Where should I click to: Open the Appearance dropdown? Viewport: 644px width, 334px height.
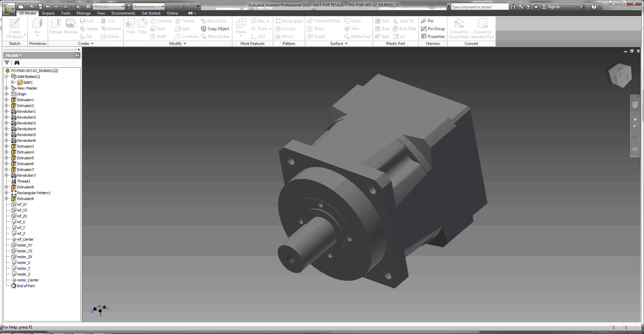tap(163, 6)
